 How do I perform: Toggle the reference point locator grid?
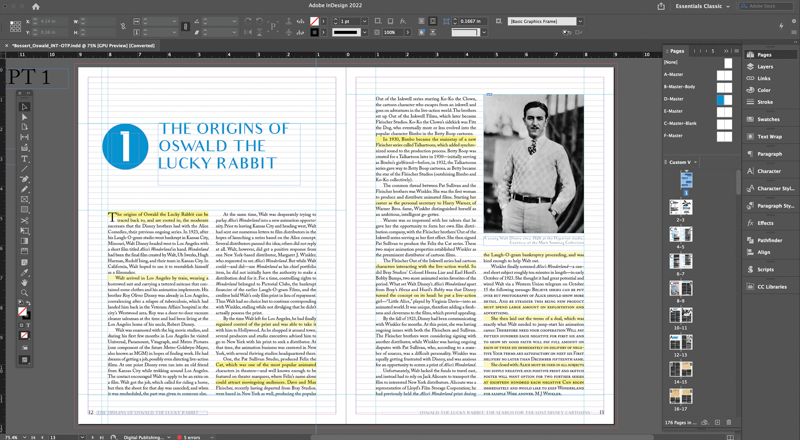tap(16, 27)
